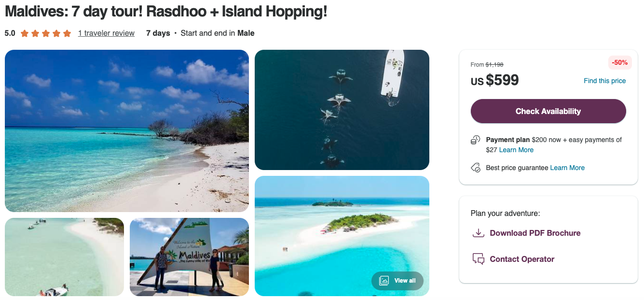Open the Find this price link
The image size is (644, 300).
(604, 81)
